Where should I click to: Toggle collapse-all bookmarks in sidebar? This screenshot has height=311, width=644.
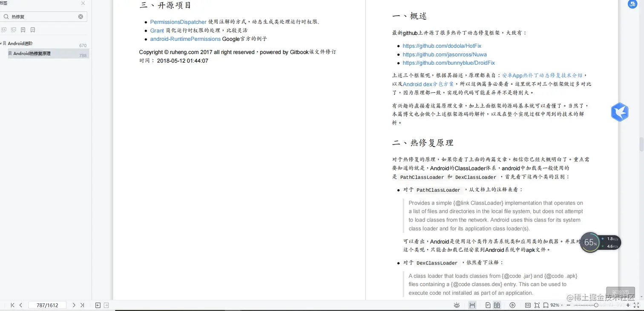13,29
